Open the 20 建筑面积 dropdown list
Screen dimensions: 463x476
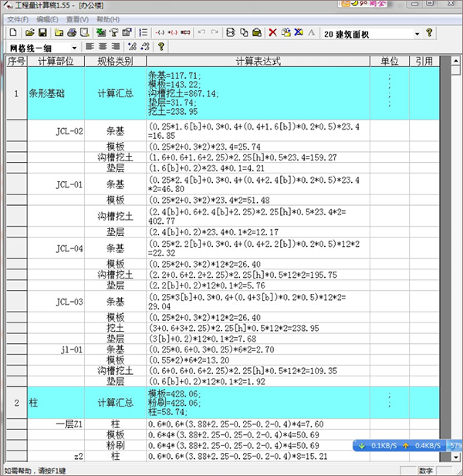(417, 34)
